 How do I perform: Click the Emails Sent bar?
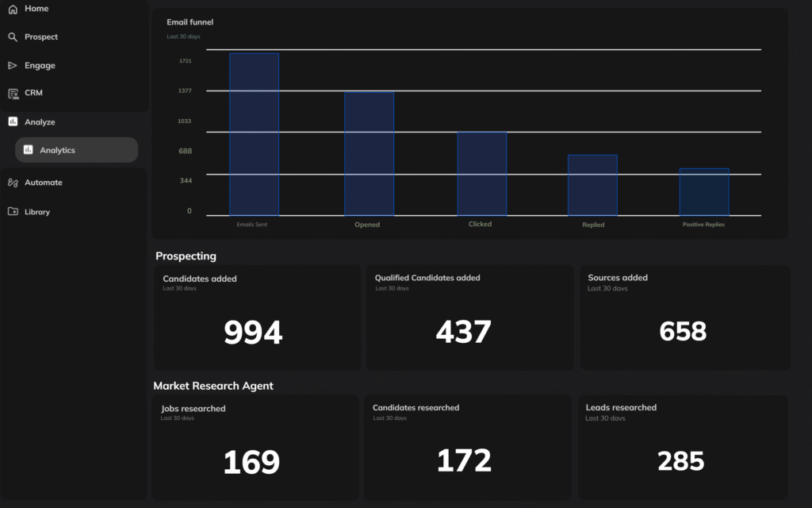[254, 135]
